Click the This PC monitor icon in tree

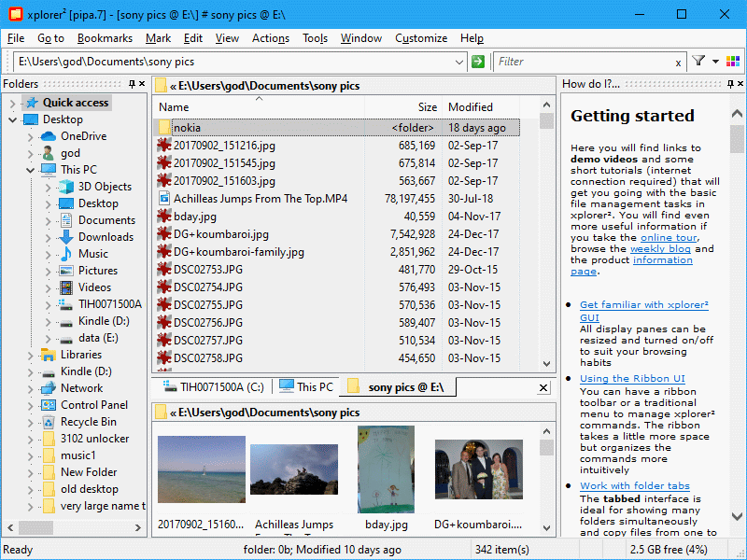[x=49, y=170]
